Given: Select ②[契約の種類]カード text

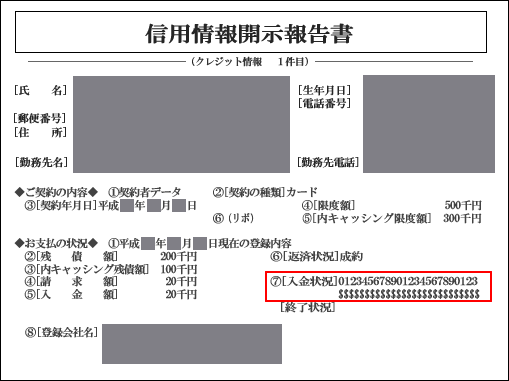Looking at the screenshot, I should pyautogui.click(x=265, y=192).
